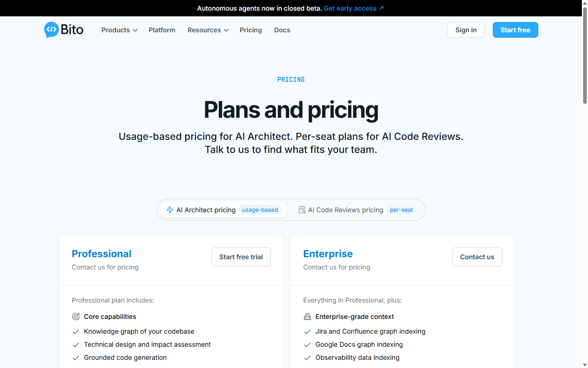Click the Enterprise plan heading
The height and width of the screenshot is (368, 588).
[x=328, y=254]
